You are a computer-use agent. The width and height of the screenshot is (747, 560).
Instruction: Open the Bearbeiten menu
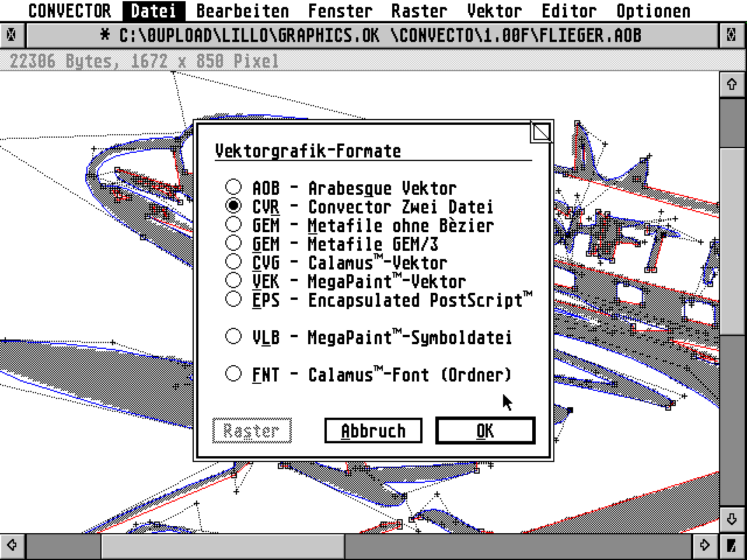point(243,10)
